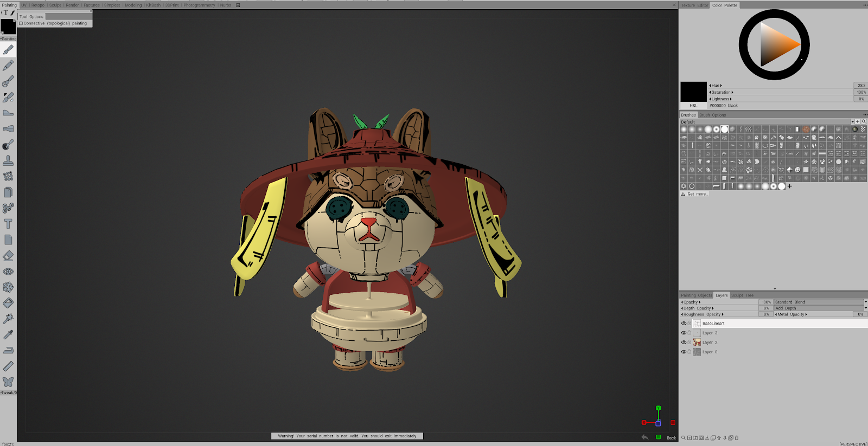Click the add room plus icon after Nurbs

[x=238, y=5]
